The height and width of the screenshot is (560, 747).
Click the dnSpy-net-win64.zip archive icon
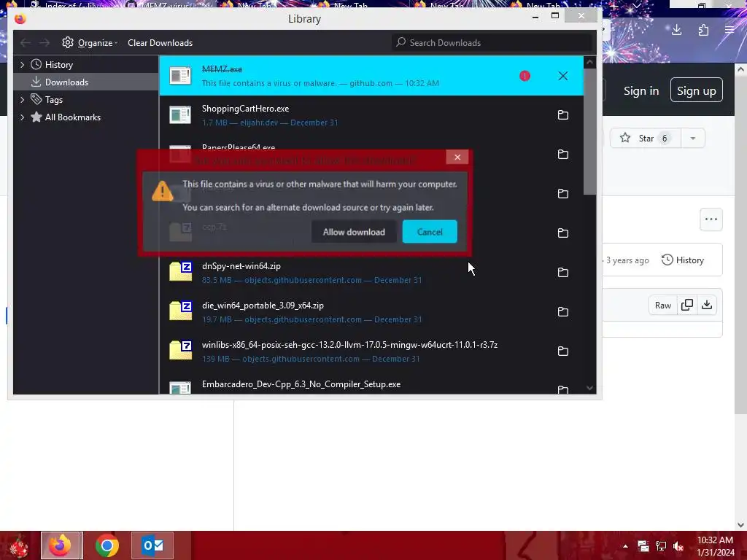tap(181, 271)
